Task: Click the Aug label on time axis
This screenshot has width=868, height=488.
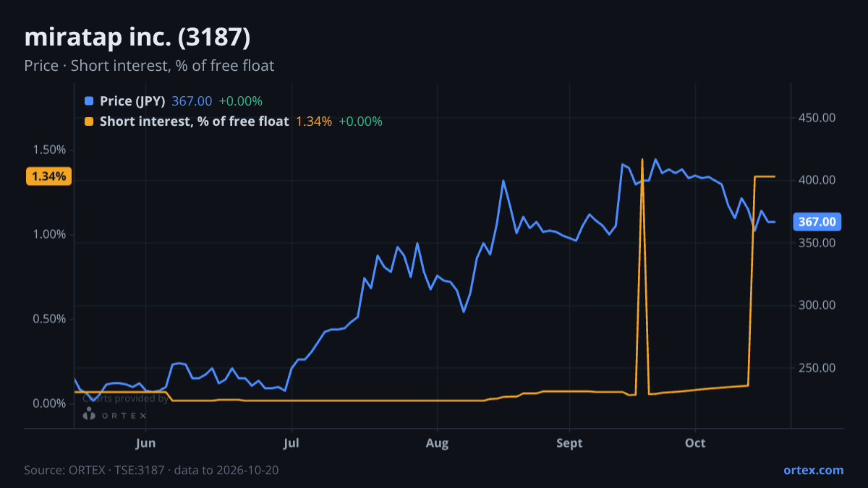Action: 437,442
